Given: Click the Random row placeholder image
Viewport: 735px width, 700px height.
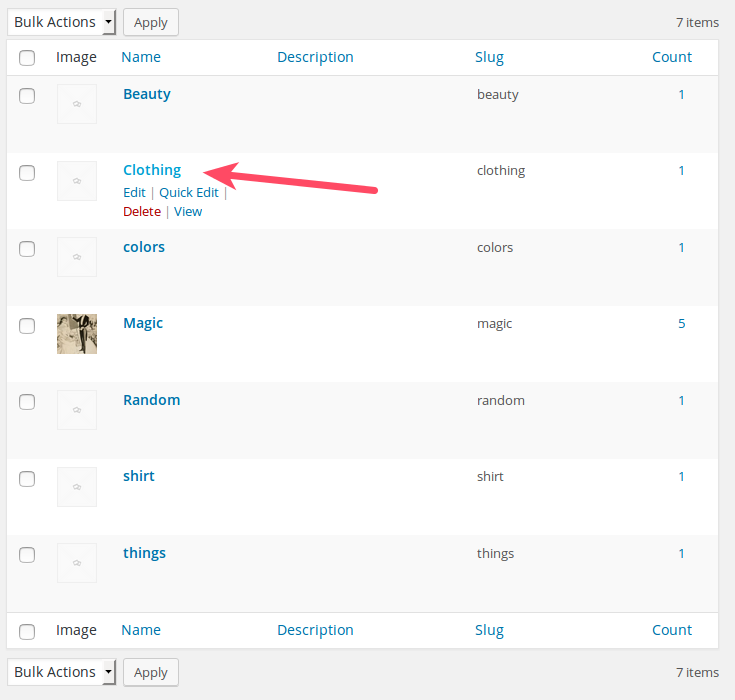Looking at the screenshot, I should tap(77, 410).
